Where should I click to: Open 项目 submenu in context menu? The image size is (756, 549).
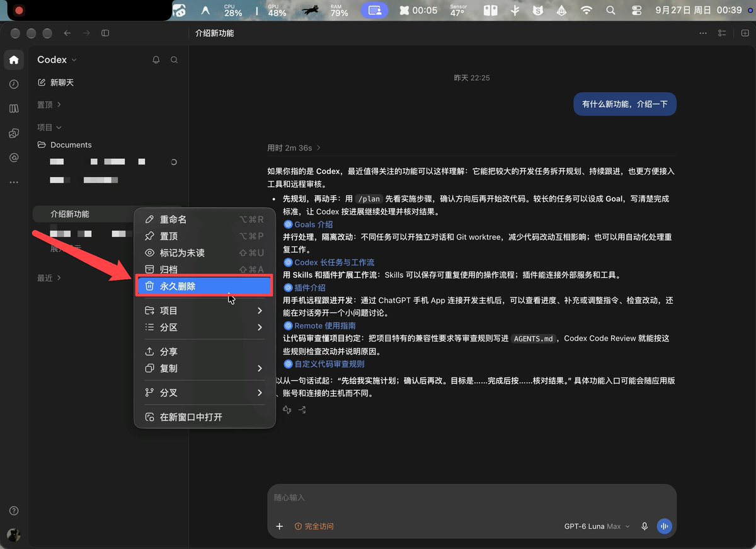[205, 311]
